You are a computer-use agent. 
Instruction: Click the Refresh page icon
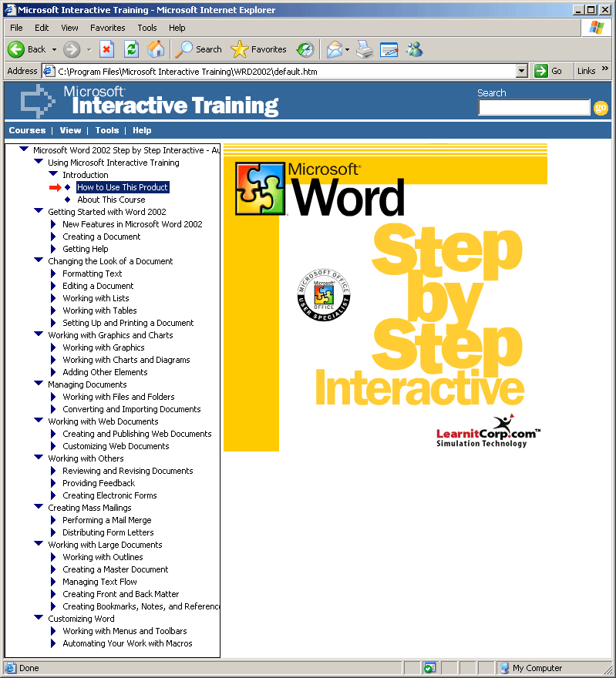[x=131, y=49]
